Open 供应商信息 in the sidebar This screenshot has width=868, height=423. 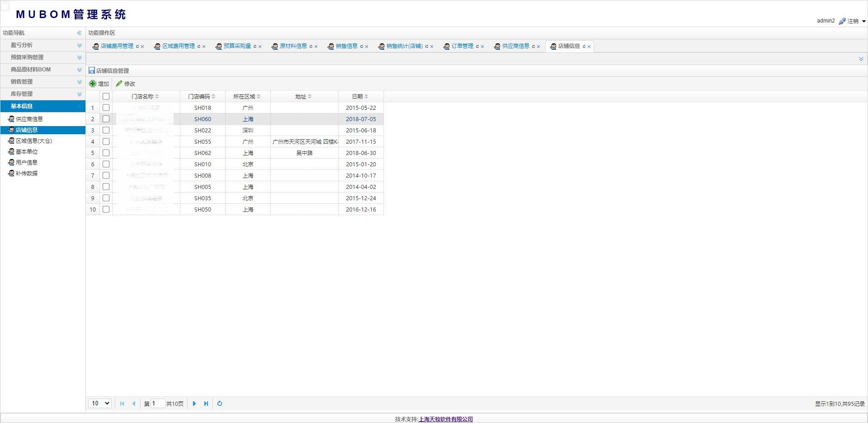click(x=29, y=119)
